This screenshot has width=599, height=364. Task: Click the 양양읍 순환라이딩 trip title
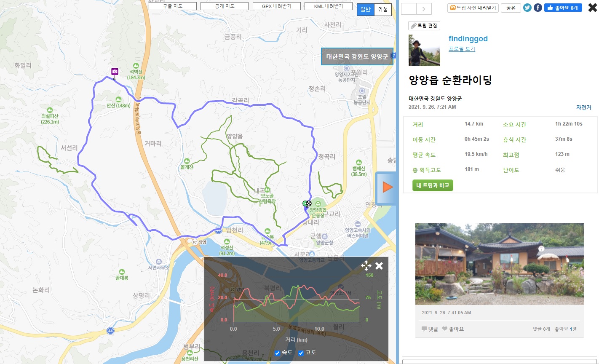click(450, 80)
